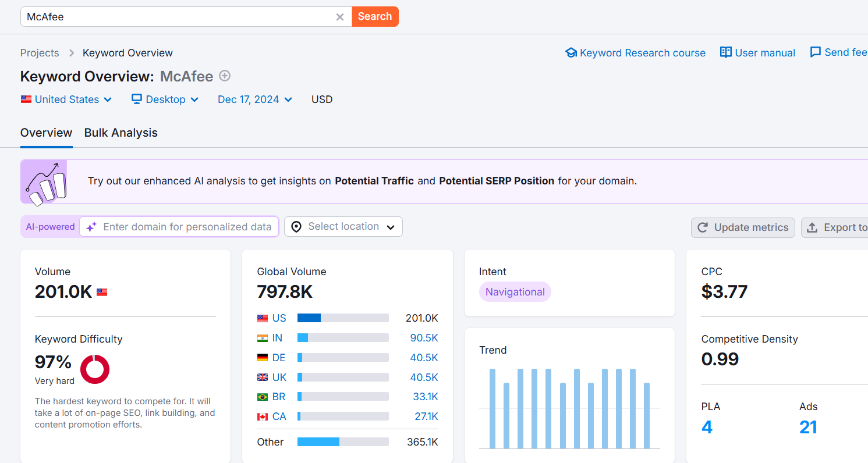Click the Brazil flag icon
Screen dimensions: 868x463
[263, 397]
